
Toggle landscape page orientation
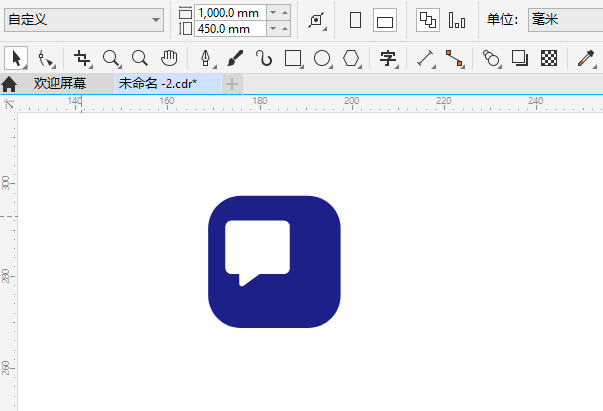click(x=385, y=20)
